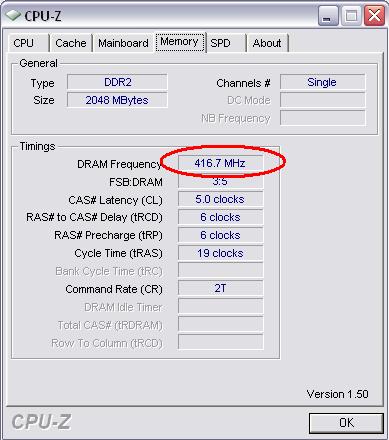The width and height of the screenshot is (389, 440).
Task: Click the RAS# Precharge (tRP) label
Action: 108,236
